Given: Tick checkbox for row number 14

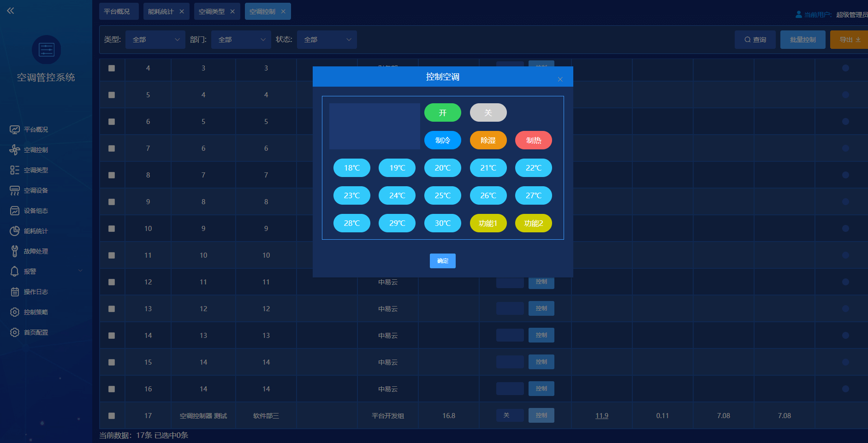Looking at the screenshot, I should [x=112, y=336].
